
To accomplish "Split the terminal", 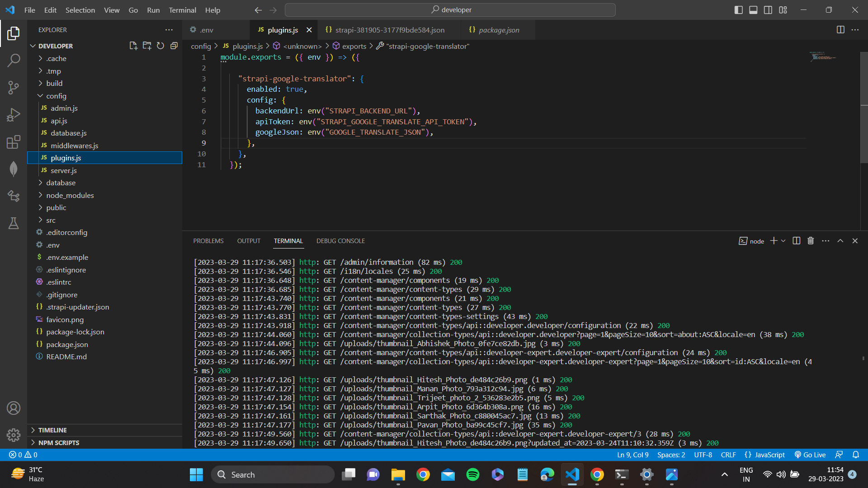I will tap(796, 241).
